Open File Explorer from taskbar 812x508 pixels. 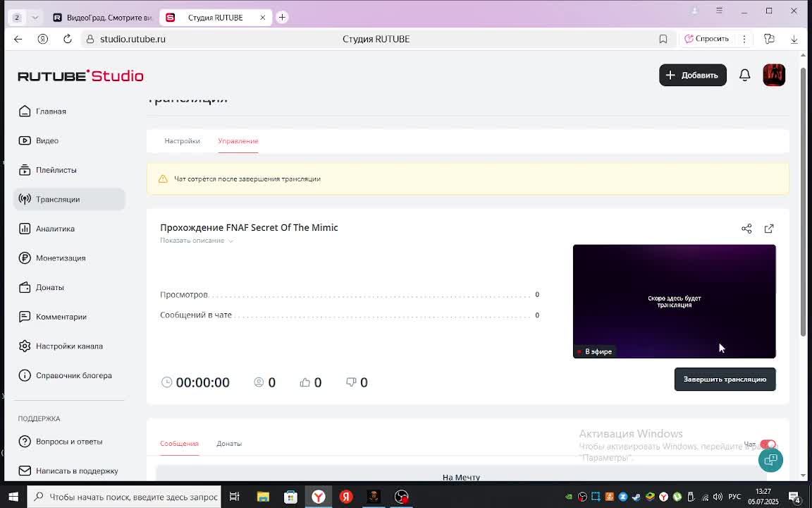pyautogui.click(x=263, y=497)
